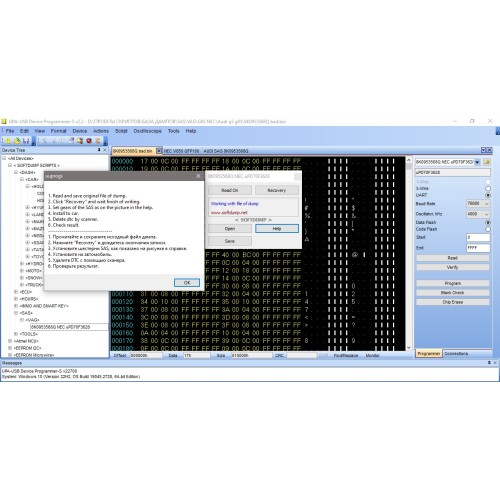Select the UART radio button
This screenshot has height=500, width=500.
click(x=488, y=195)
